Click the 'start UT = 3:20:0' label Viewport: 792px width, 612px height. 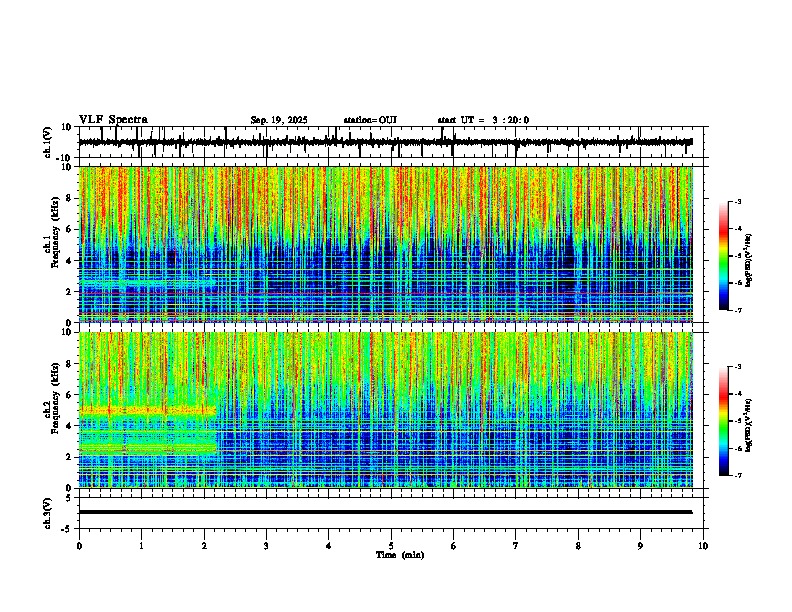point(483,120)
